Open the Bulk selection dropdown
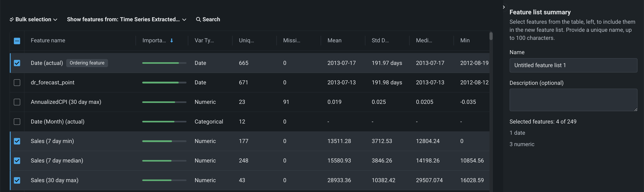This screenshot has height=192, width=644. 34,19
